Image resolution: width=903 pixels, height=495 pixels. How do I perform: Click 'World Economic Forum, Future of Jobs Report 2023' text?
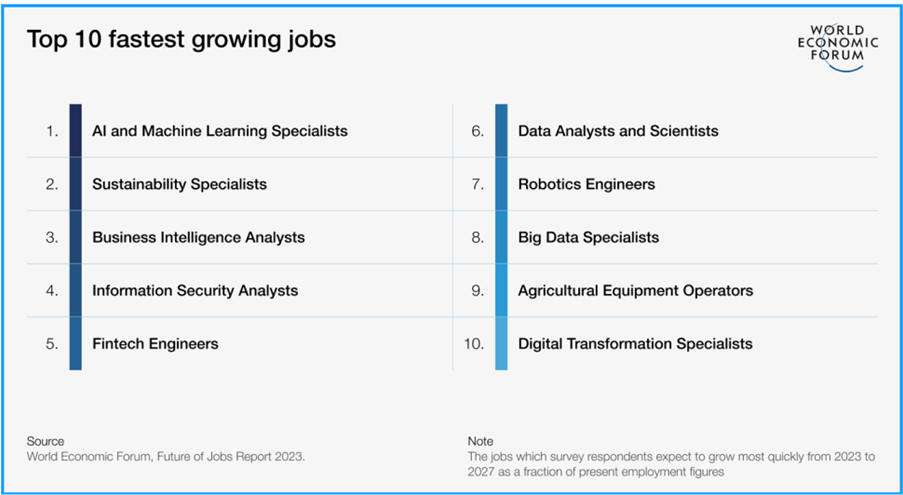click(x=166, y=456)
